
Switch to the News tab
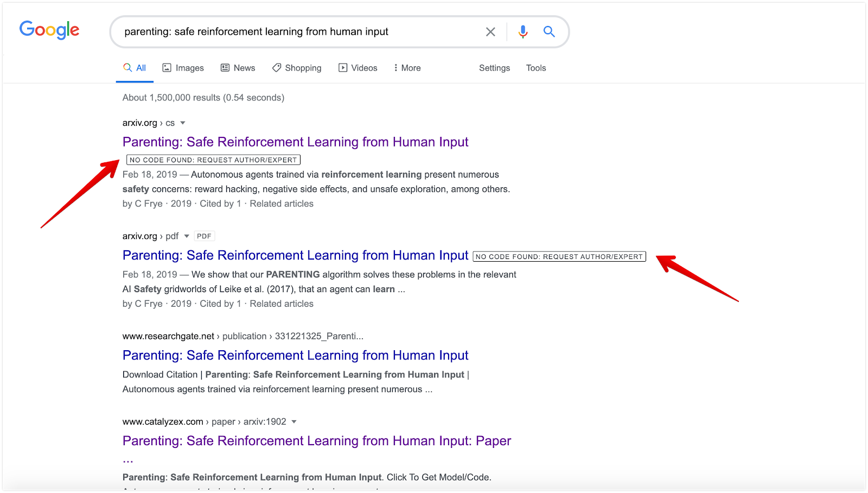[238, 68]
